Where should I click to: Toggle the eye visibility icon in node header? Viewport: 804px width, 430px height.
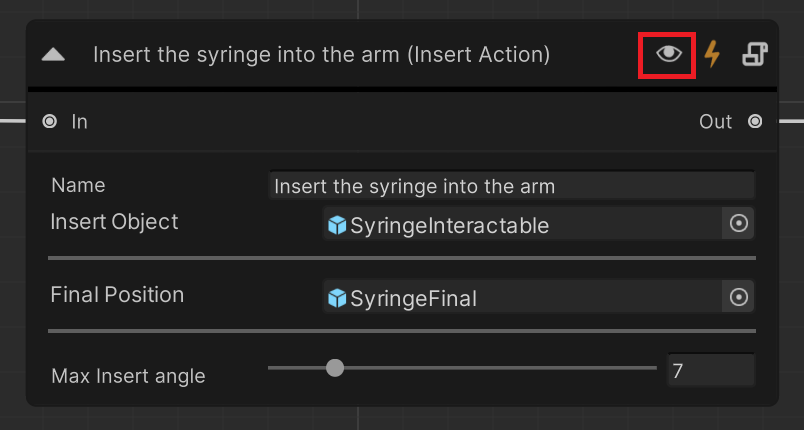[x=669, y=54]
